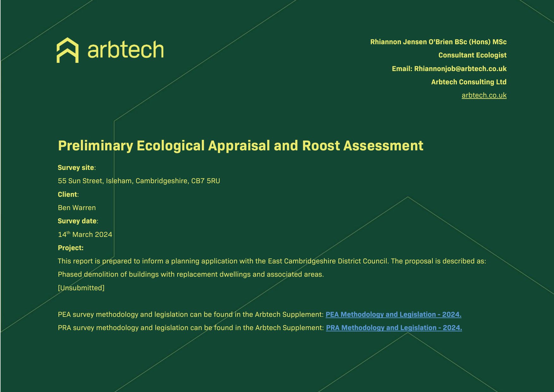The image size is (554, 392).
Task: Open the PEA Methodology and Legislation link
Action: [393, 315]
